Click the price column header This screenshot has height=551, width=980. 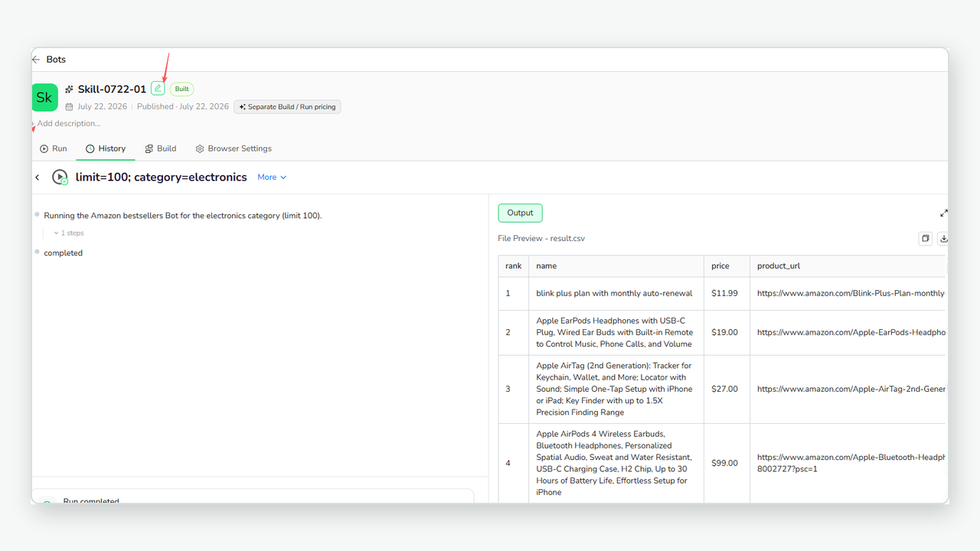point(727,266)
